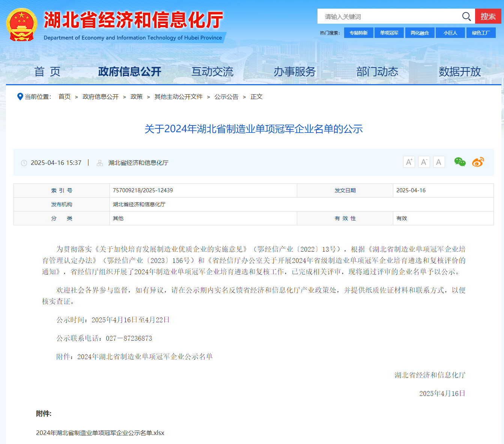Click the source name beside organization icon
Viewport: 504px width, 444px height.
[138, 163]
